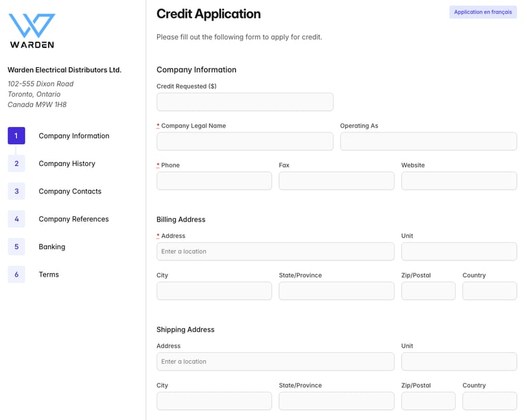The image size is (527, 420).
Task: Select step 3 number badge
Action: (16, 191)
